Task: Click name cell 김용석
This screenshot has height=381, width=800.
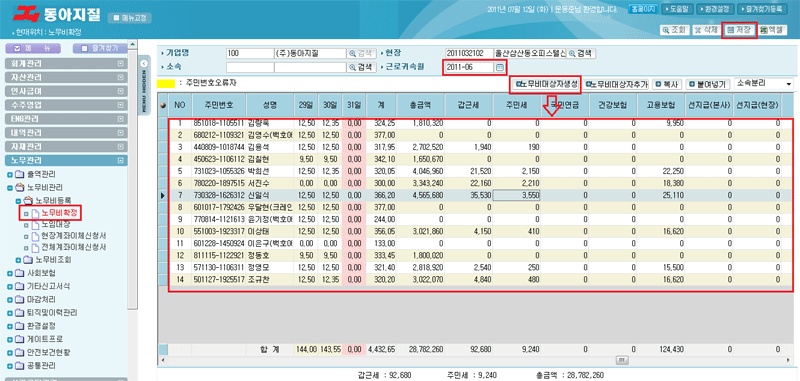Action: [x=270, y=147]
